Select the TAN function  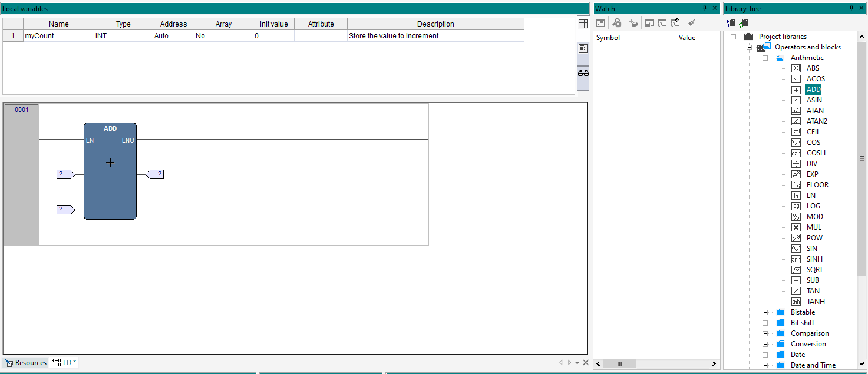813,291
